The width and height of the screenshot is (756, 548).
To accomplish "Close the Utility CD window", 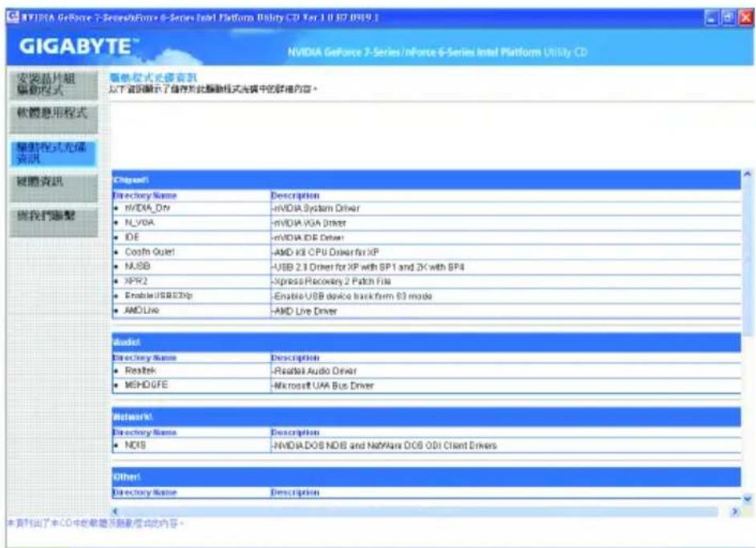I will (746, 18).
